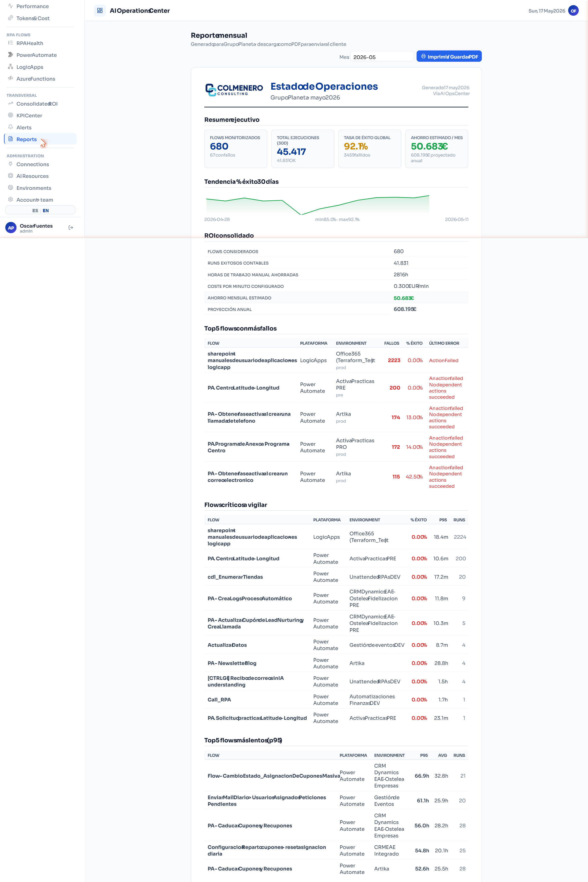Click the Azure Functions bolt icon
Screen dimensions: 588x882
(11, 78)
